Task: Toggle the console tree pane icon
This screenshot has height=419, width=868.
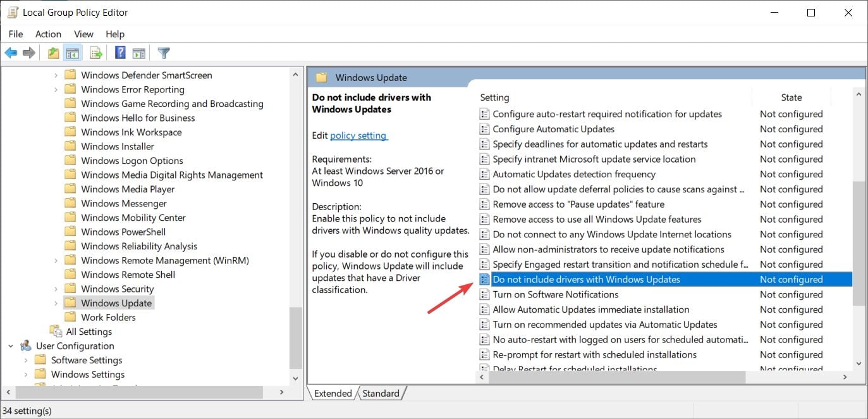Action: 72,53
